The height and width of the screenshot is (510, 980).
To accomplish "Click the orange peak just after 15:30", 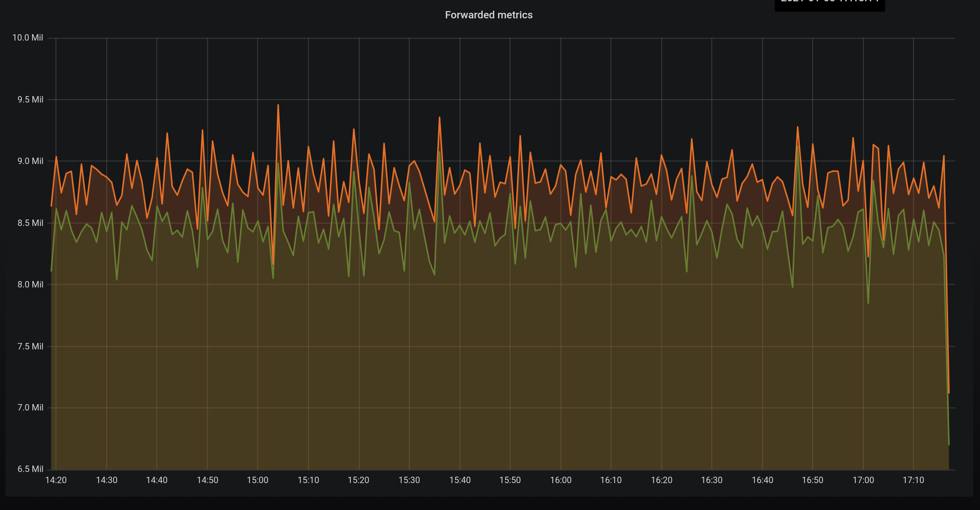I will point(439,117).
